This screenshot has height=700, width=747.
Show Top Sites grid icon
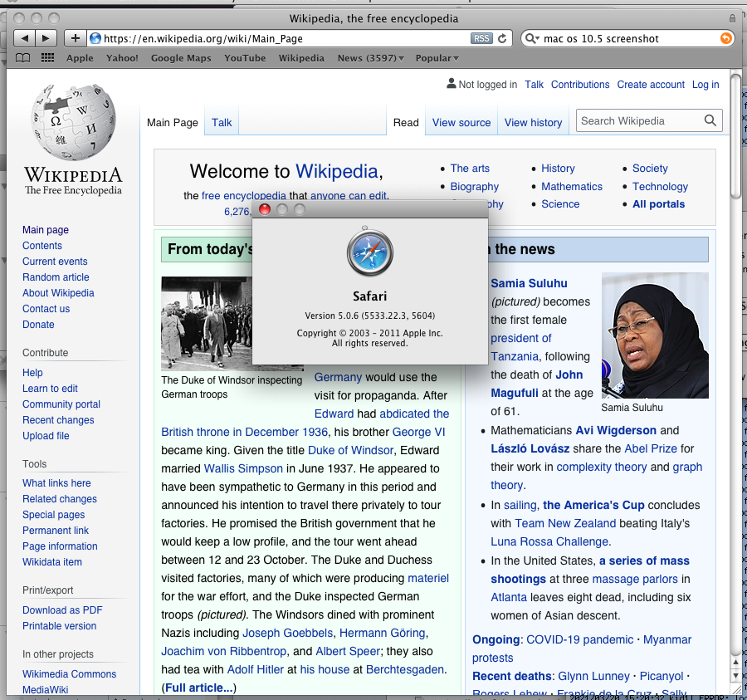click(x=47, y=58)
